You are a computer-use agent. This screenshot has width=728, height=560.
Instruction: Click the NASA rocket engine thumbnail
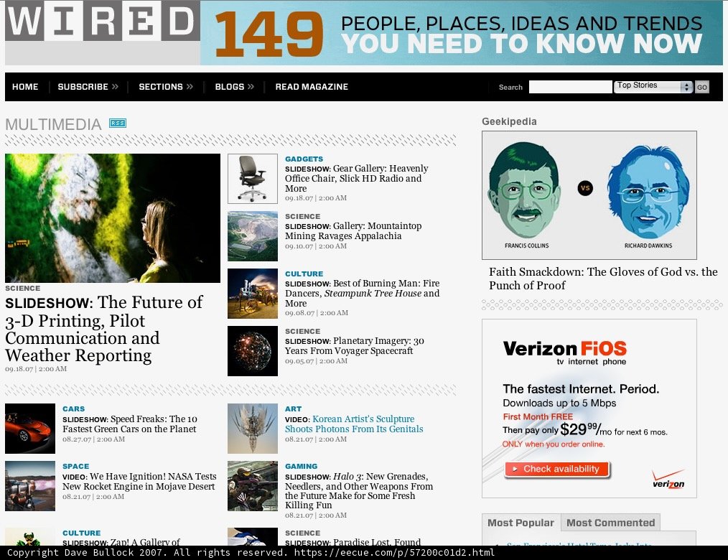30,486
